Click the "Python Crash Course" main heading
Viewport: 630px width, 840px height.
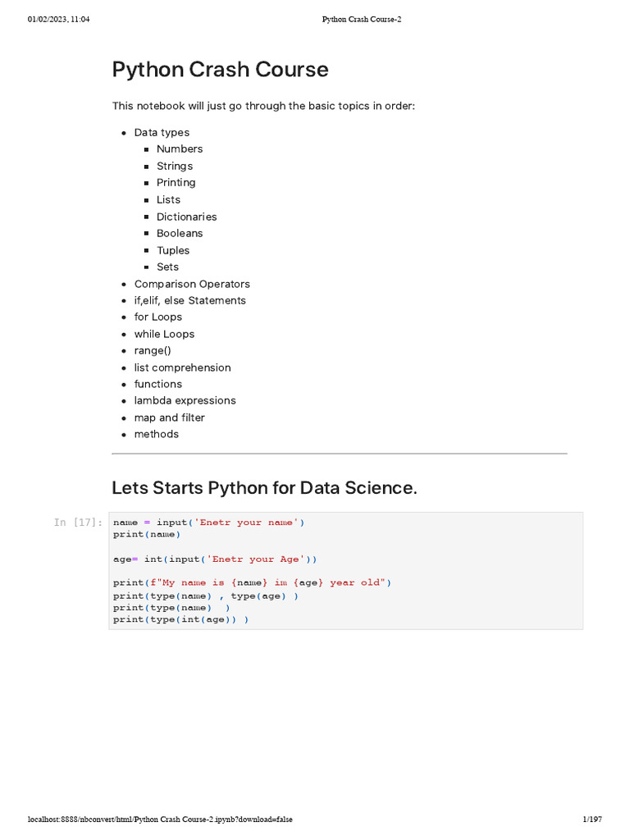pyautogui.click(x=220, y=70)
